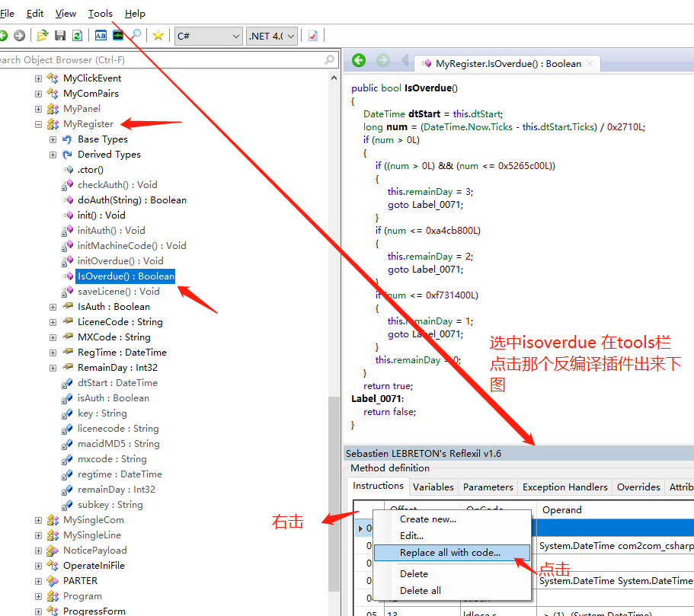Image resolution: width=694 pixels, height=616 pixels.
Task: Open the Edit menu
Action: pyautogui.click(x=35, y=14)
